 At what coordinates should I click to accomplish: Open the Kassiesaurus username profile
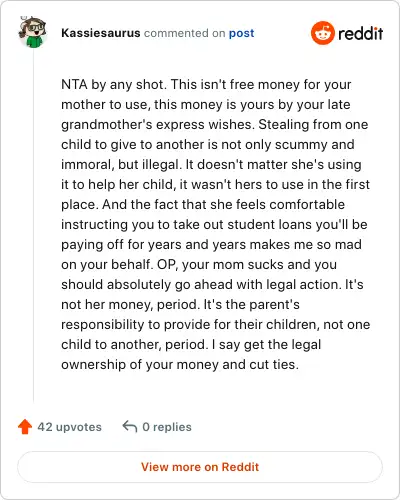(x=101, y=33)
